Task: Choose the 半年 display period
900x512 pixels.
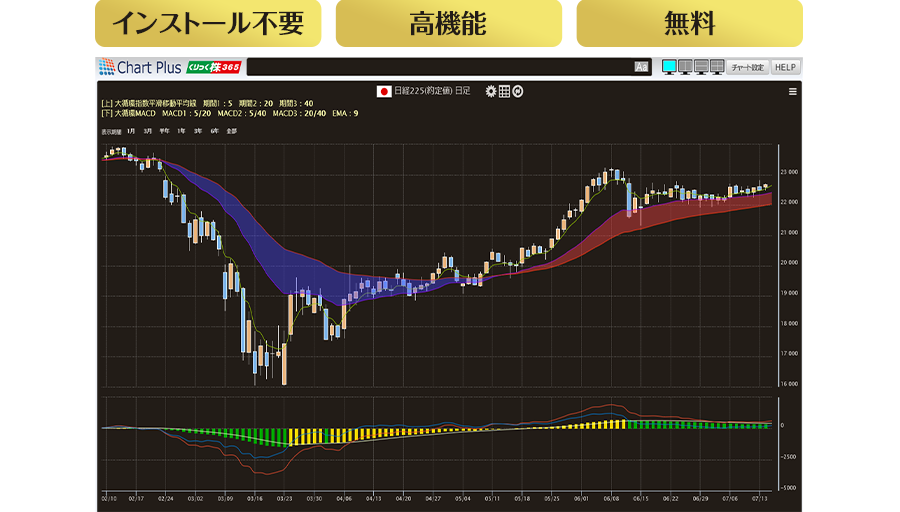Action: [164, 131]
